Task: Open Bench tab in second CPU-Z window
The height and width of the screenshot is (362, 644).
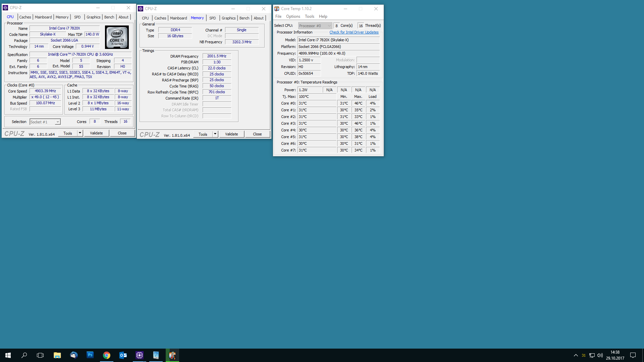Action: coord(245,18)
